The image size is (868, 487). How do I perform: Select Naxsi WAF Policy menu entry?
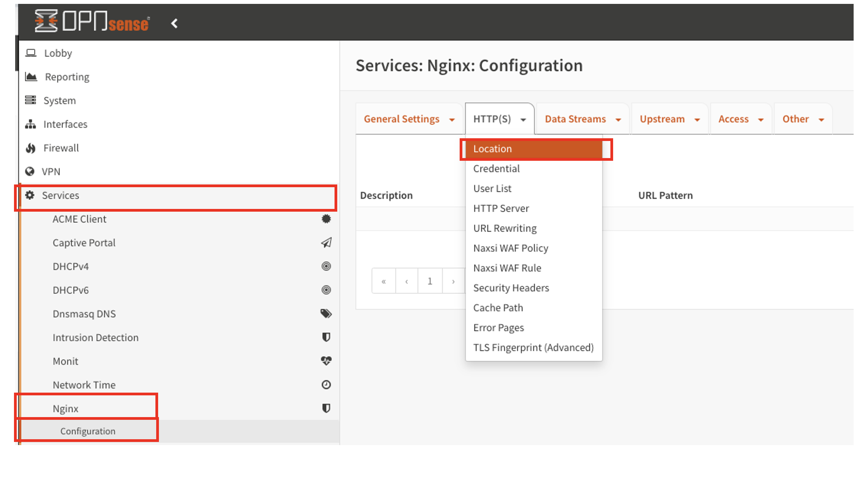(x=510, y=248)
